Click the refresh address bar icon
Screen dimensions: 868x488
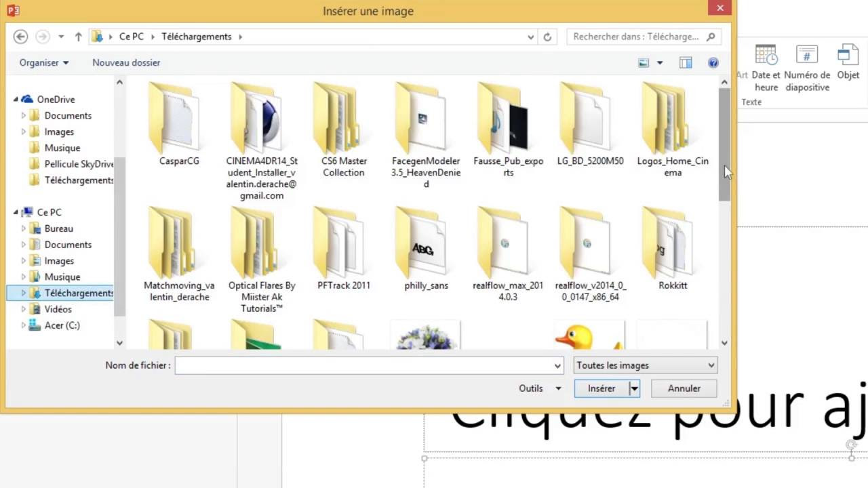click(x=547, y=37)
